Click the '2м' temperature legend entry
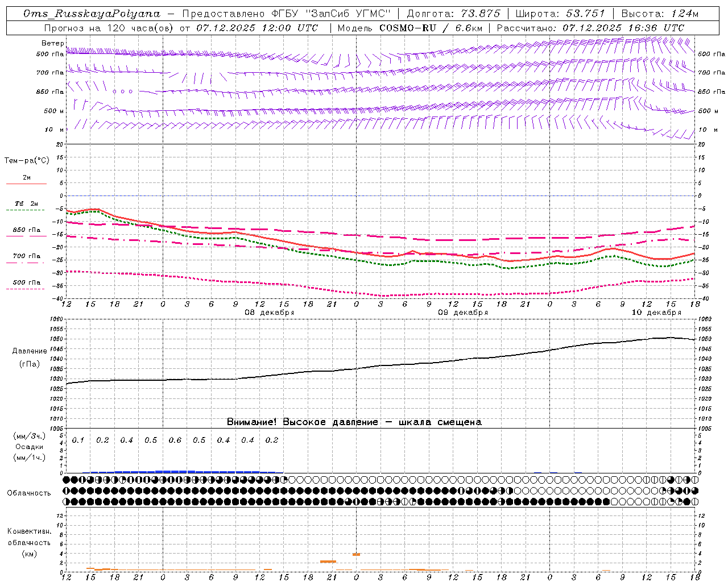The width and height of the screenshot is (728, 582). [x=27, y=178]
